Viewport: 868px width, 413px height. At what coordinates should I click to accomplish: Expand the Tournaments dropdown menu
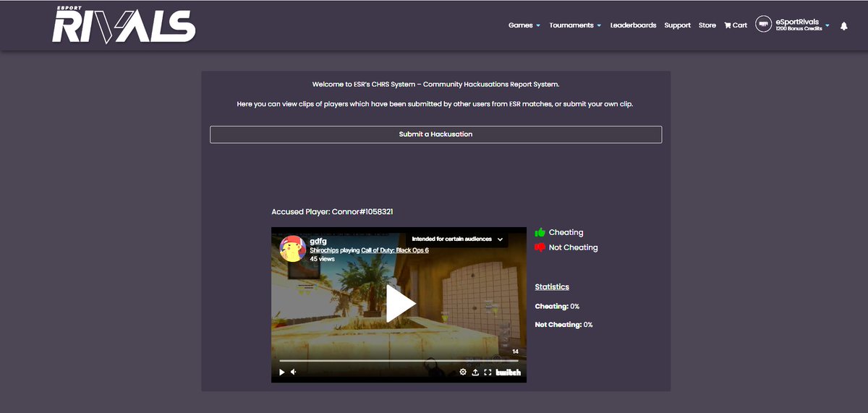pyautogui.click(x=575, y=25)
